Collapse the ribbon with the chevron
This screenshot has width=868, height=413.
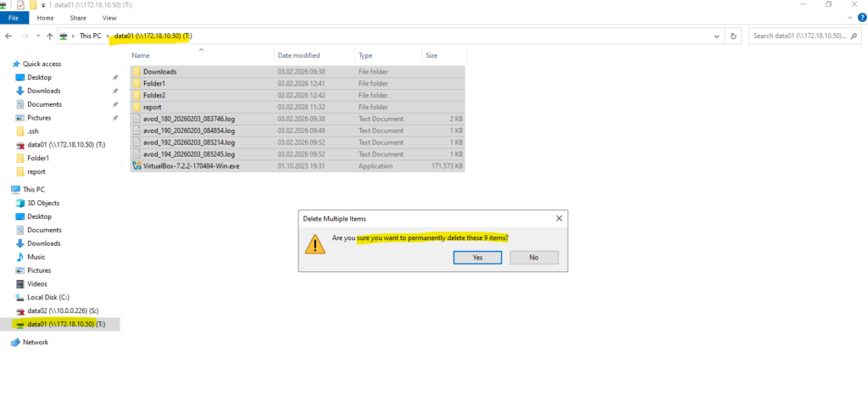851,18
